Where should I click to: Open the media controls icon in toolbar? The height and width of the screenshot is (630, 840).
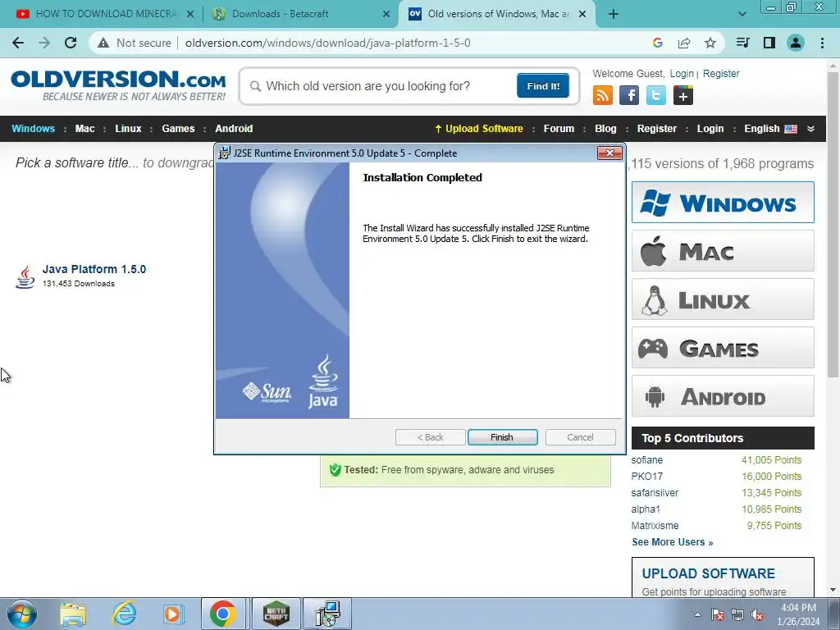click(x=742, y=43)
